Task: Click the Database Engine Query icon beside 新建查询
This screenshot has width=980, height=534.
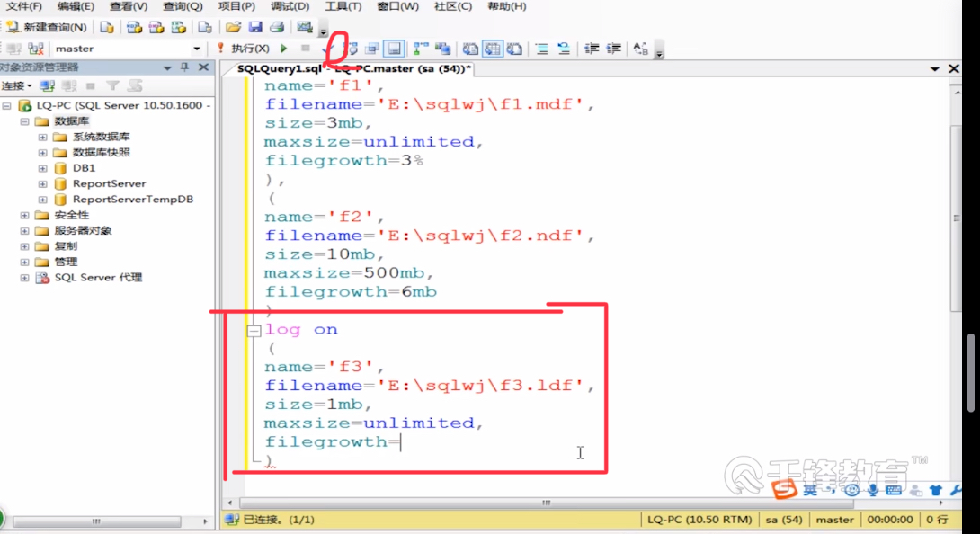Action: (x=107, y=27)
